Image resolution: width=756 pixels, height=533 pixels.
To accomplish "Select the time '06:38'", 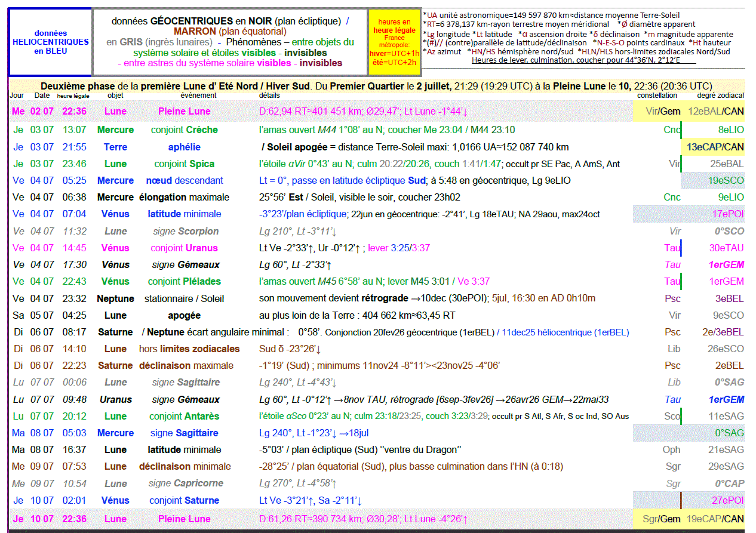I will [74, 197].
